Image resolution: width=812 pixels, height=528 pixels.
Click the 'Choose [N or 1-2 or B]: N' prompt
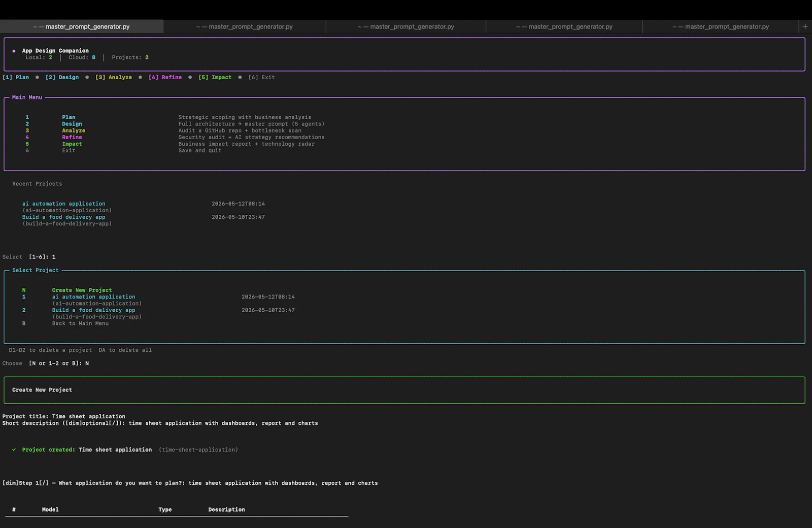coord(46,363)
